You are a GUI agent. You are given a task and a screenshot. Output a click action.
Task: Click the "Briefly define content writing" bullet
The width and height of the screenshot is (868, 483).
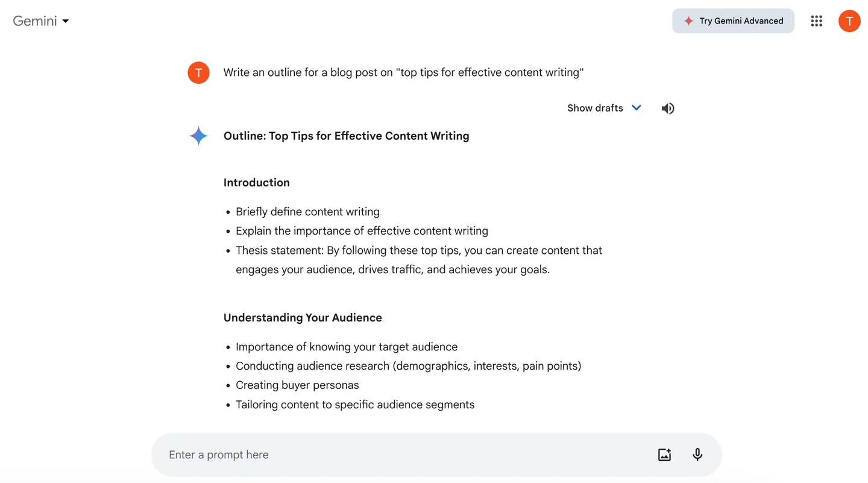tap(307, 212)
